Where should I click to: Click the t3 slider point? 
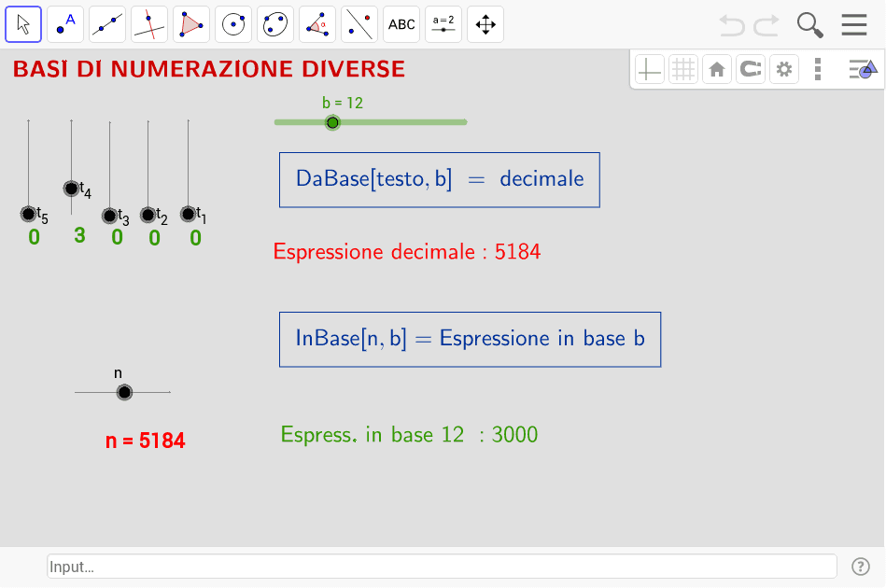tap(109, 216)
